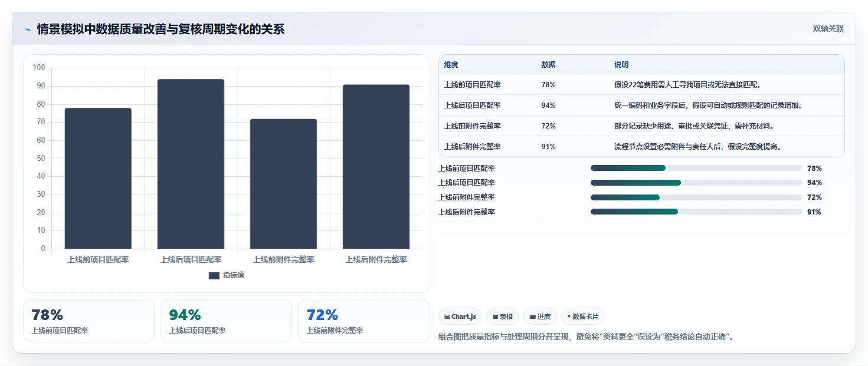
Task: Click the 双轴关联 label in the header
Action: [x=828, y=28]
